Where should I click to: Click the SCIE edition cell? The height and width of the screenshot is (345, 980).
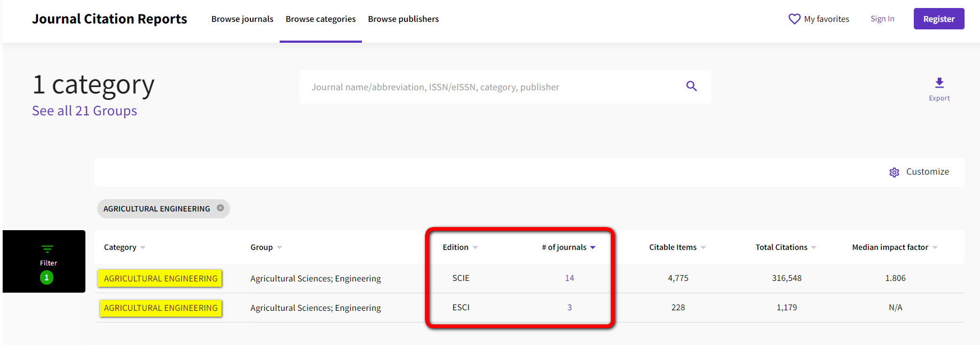coord(461,278)
